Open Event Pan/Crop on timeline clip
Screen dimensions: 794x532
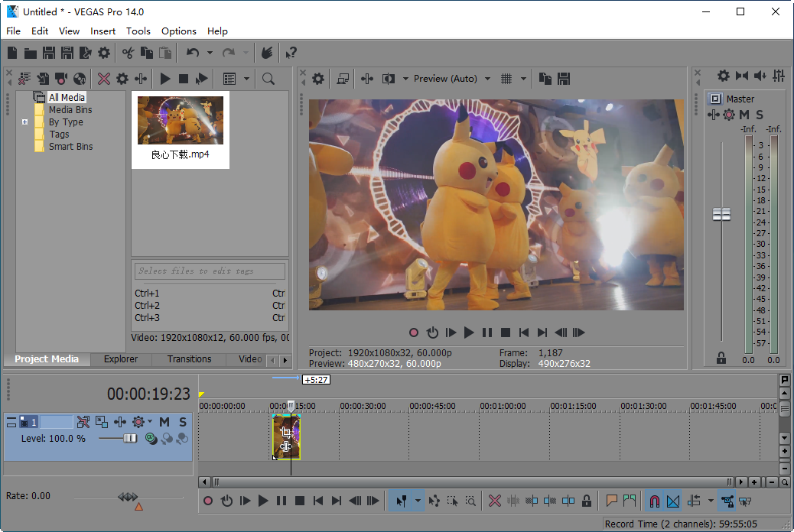[x=285, y=432]
